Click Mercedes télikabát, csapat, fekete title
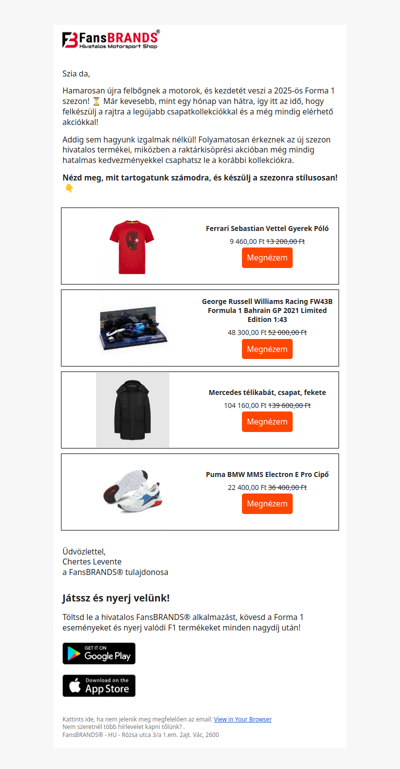 (x=267, y=392)
